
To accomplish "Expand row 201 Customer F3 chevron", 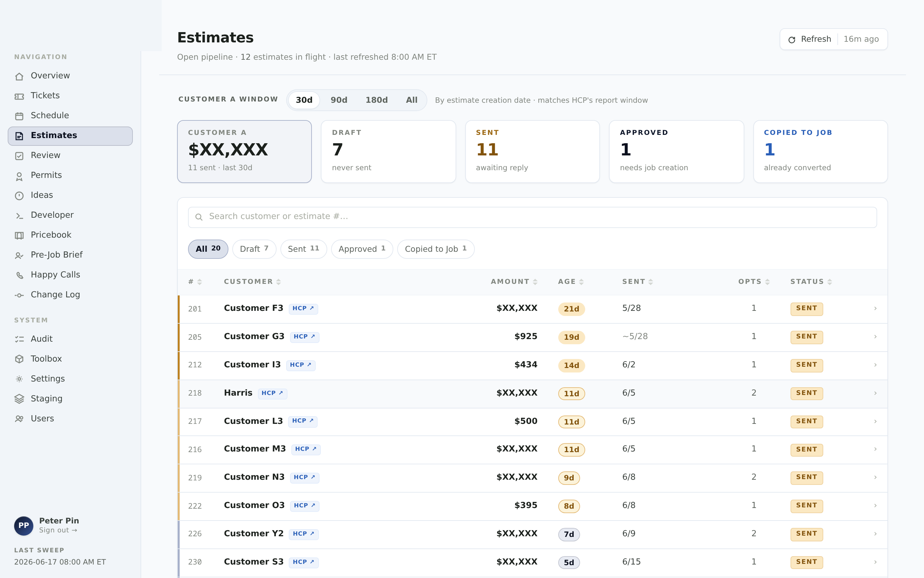I will [875, 309].
